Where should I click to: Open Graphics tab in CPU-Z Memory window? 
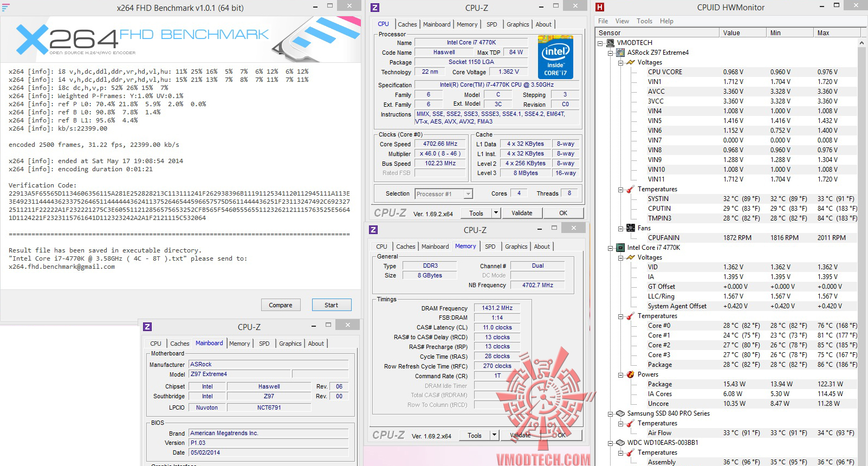(x=516, y=247)
